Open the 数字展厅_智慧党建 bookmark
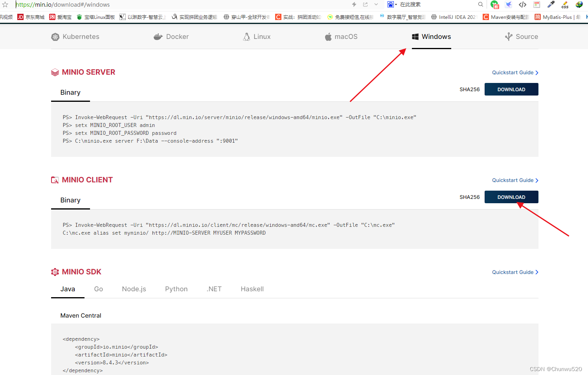Viewport: 588px width, 375px height. point(402,17)
